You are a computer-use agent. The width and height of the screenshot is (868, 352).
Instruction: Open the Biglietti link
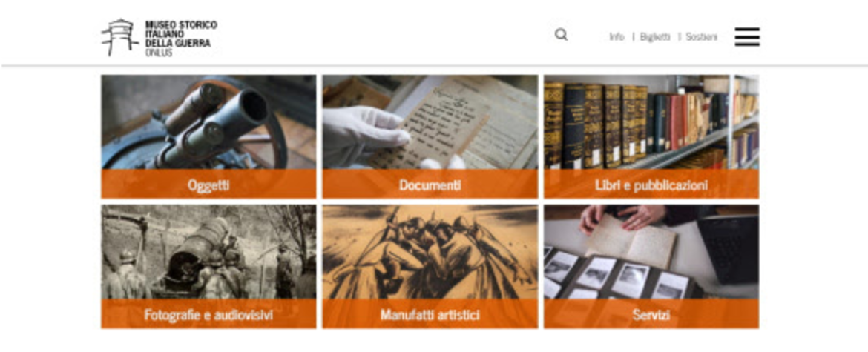[655, 37]
